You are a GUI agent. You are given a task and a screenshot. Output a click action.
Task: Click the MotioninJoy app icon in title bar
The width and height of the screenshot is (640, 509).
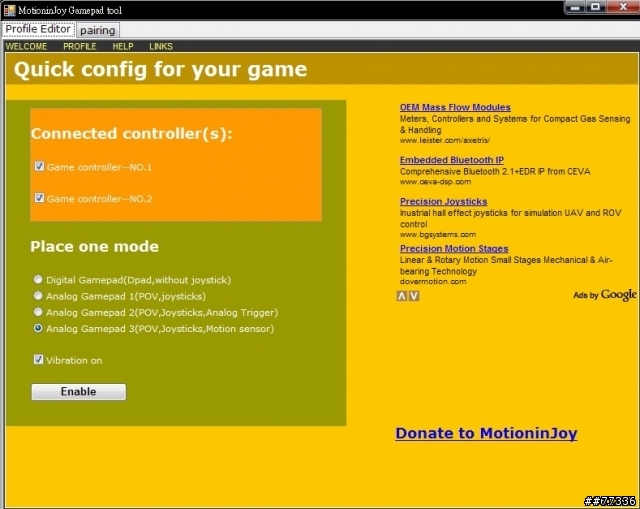pyautogui.click(x=9, y=10)
